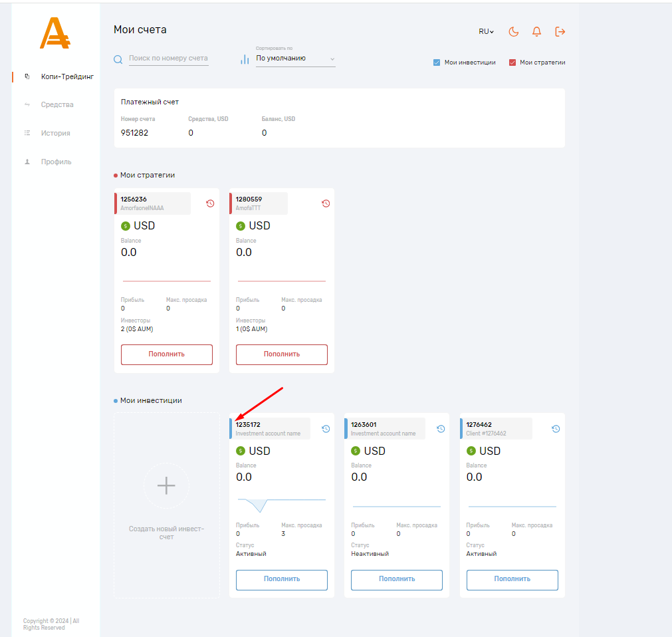672x637 pixels.
Task: Open notifications bell icon
Action: (x=536, y=31)
